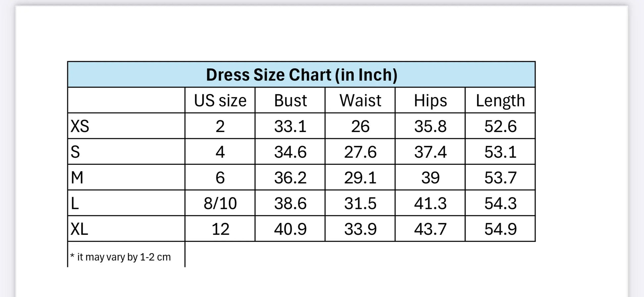Select the US size column header
Screen dimensions: 644x297
click(x=220, y=101)
